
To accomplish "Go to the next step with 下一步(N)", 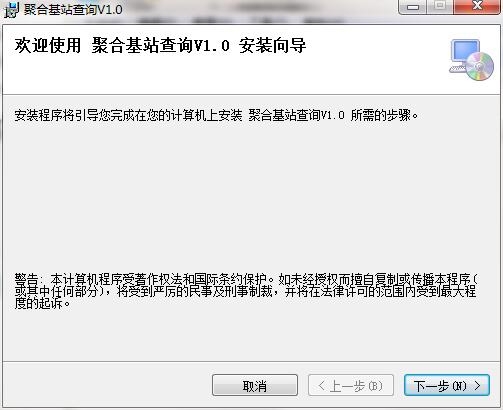I will pyautogui.click(x=447, y=385).
